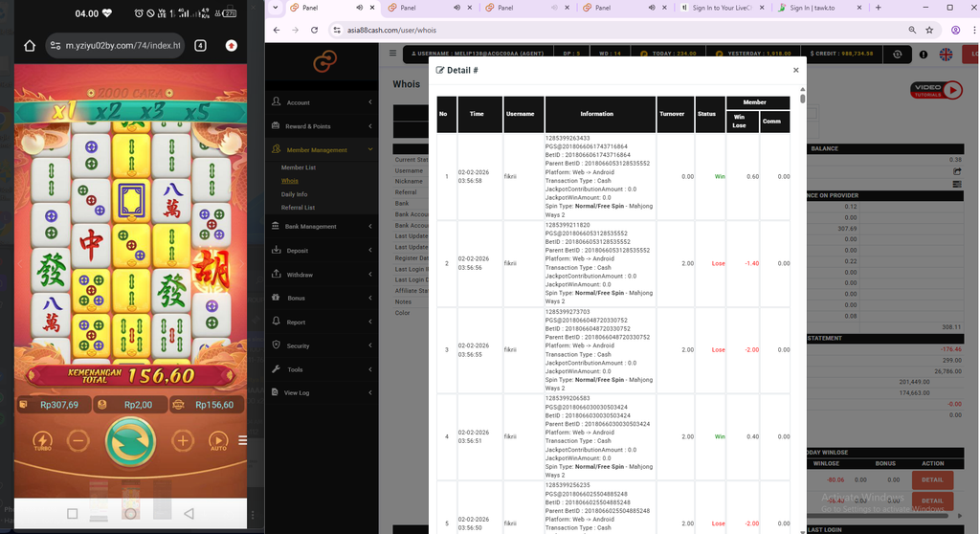Click the site information icon left of URL

[x=337, y=30]
